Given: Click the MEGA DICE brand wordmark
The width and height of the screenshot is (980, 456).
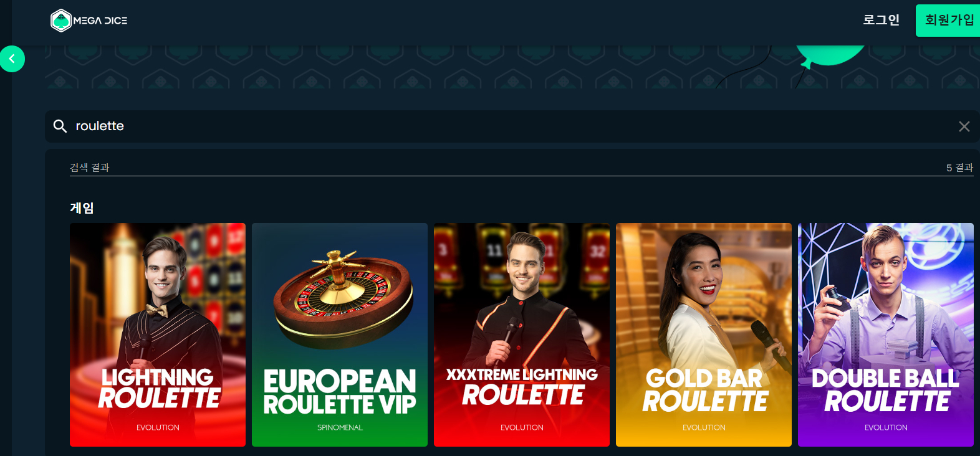Looking at the screenshot, I should [100, 21].
